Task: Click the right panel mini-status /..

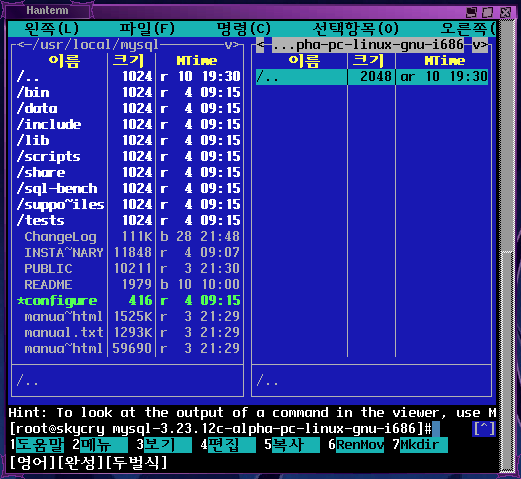Action: tap(267, 381)
